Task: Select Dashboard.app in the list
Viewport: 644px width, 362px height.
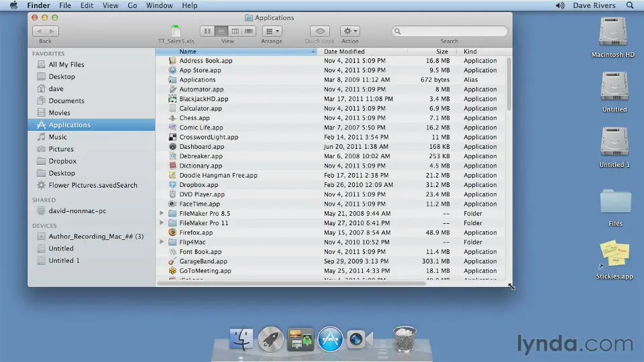Action: point(202,147)
